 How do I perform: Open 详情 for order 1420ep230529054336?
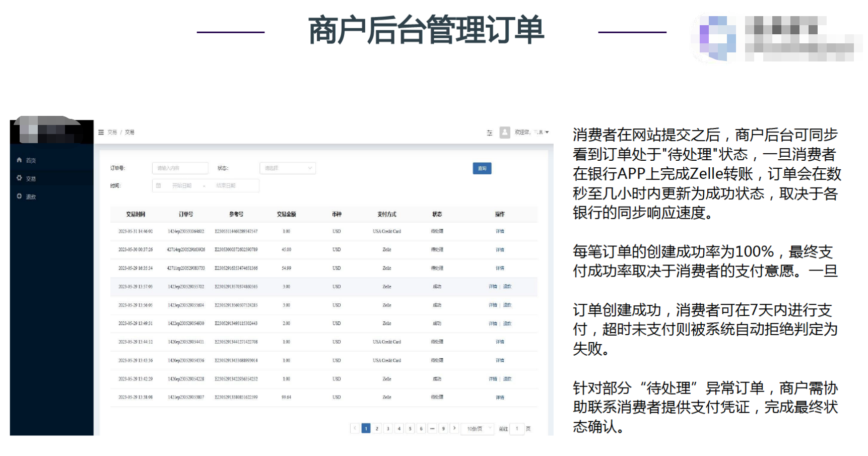tap(500, 360)
